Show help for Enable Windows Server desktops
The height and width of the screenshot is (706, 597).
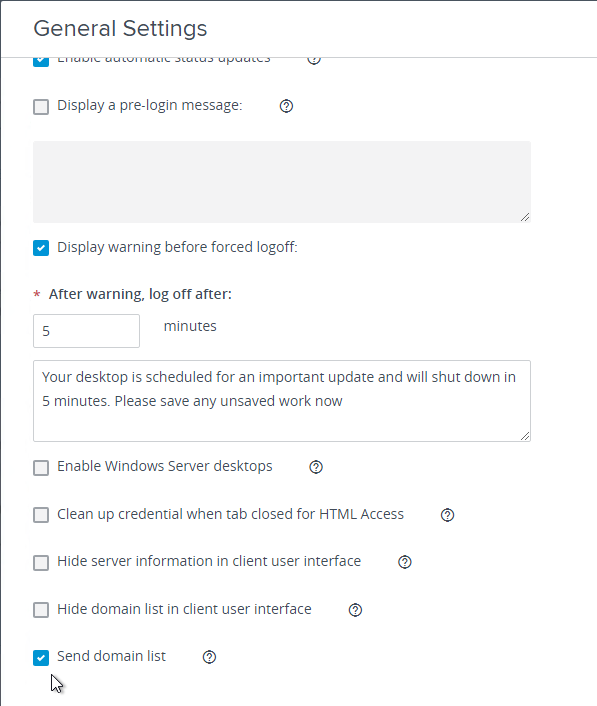pos(316,467)
